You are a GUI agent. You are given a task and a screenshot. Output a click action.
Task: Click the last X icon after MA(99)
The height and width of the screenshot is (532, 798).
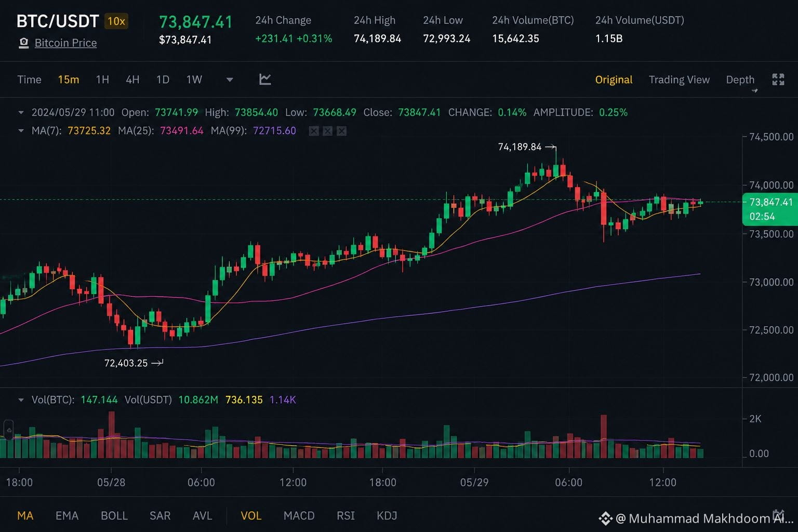341,131
